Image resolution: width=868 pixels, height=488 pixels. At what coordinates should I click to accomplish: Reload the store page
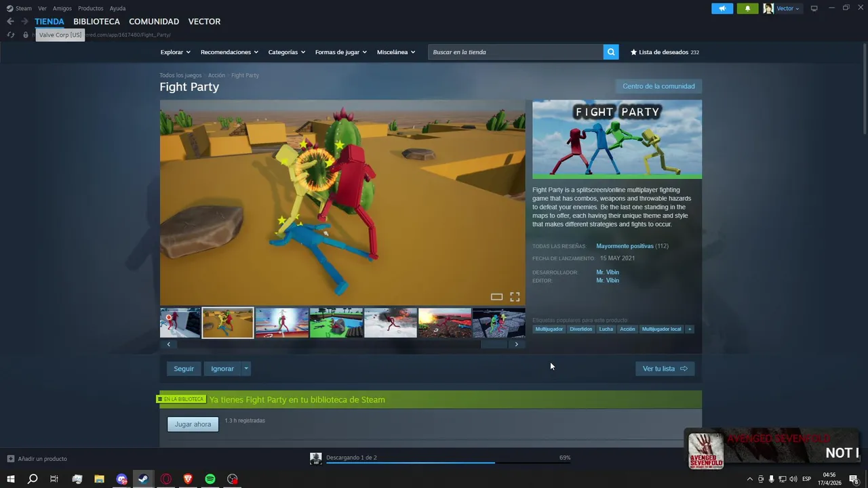pyautogui.click(x=10, y=35)
